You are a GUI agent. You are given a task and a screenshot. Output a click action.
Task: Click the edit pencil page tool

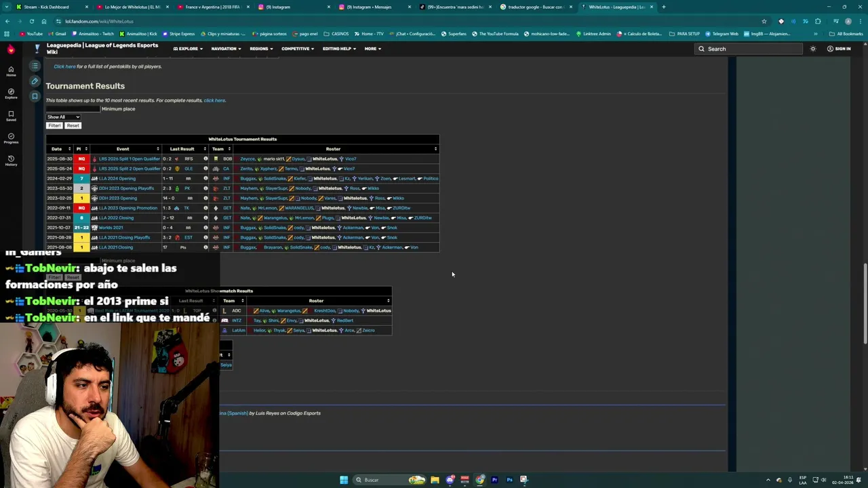35,81
